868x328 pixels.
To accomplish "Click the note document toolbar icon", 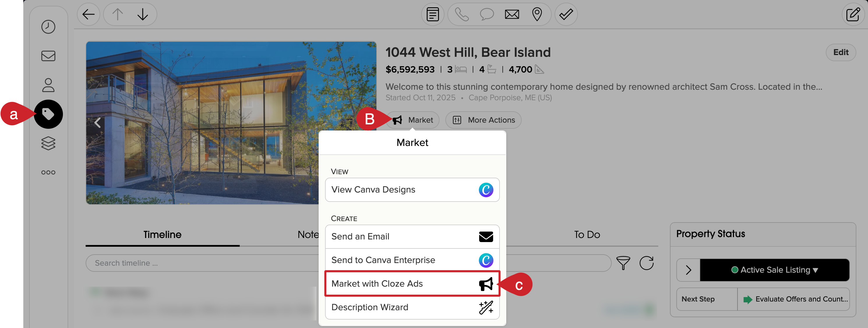I will (x=433, y=15).
